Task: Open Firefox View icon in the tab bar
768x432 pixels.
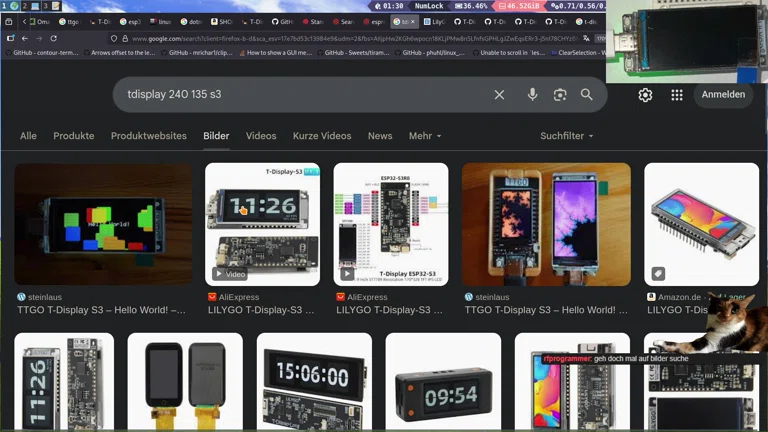Action: [9, 22]
